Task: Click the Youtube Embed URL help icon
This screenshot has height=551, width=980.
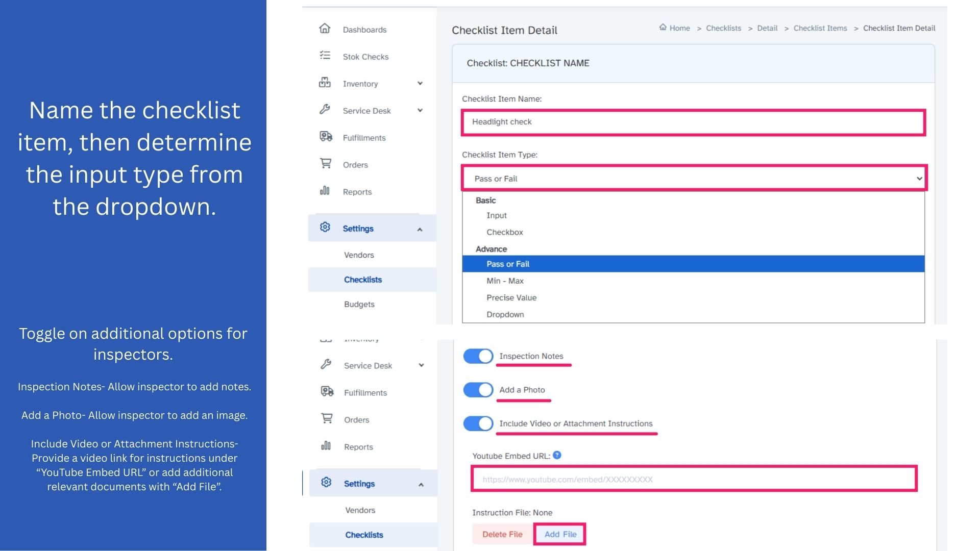Action: click(557, 455)
